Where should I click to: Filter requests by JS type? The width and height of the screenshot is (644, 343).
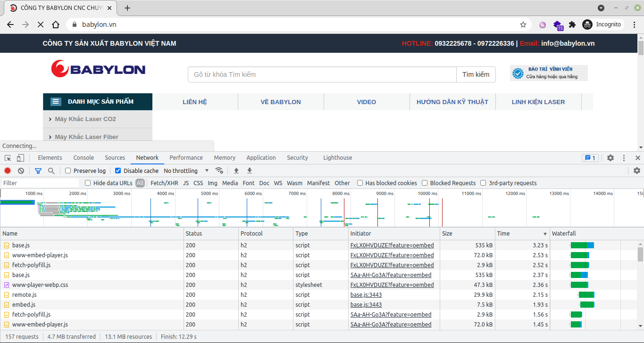186,183
